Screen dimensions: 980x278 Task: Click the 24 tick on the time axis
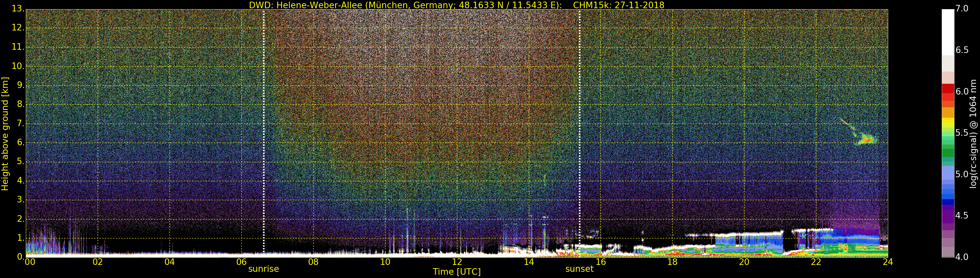888,262
